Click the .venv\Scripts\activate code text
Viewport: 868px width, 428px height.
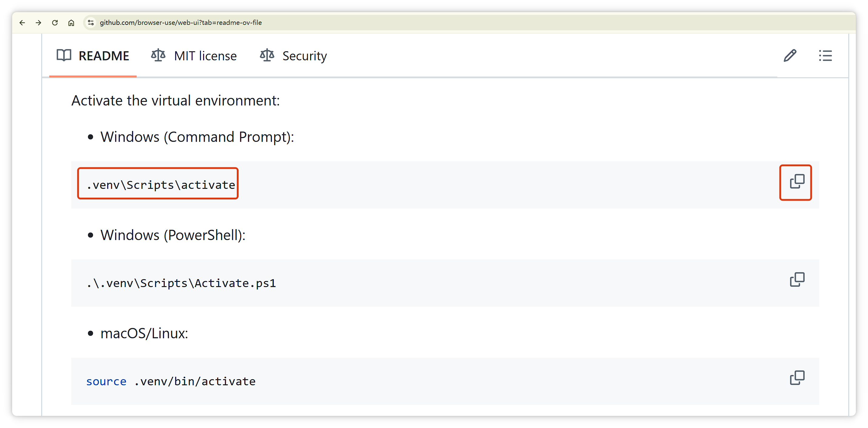tap(161, 185)
